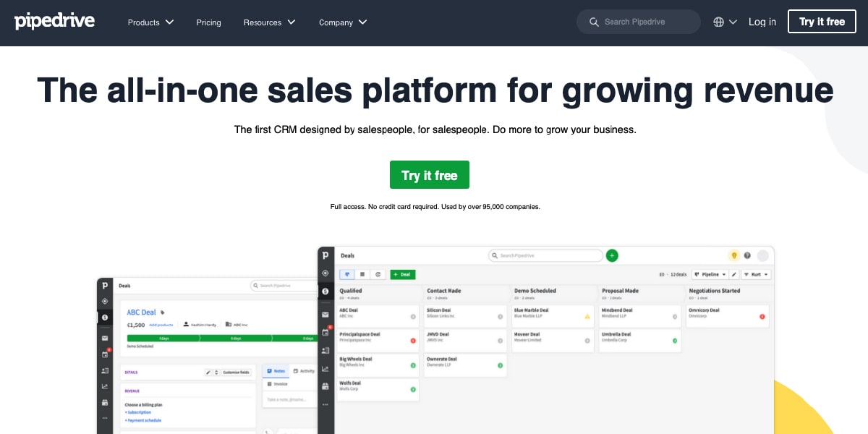Image resolution: width=868 pixels, height=434 pixels.
Task: Open the Insights chart icon in the front Deals window sidebar
Action: tap(325, 369)
